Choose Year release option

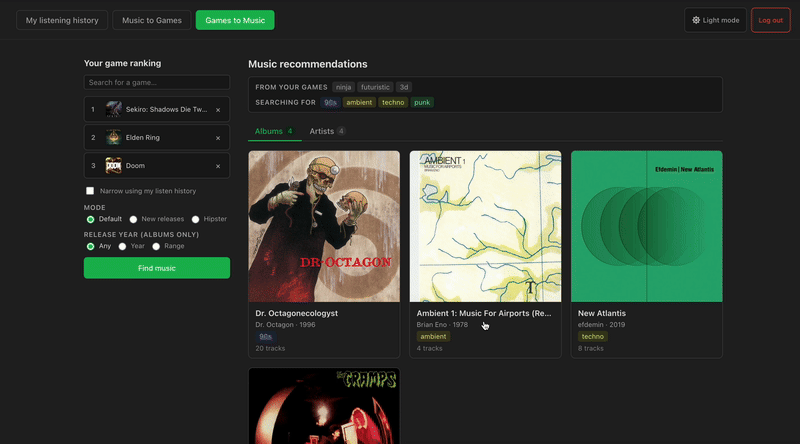tap(122, 246)
